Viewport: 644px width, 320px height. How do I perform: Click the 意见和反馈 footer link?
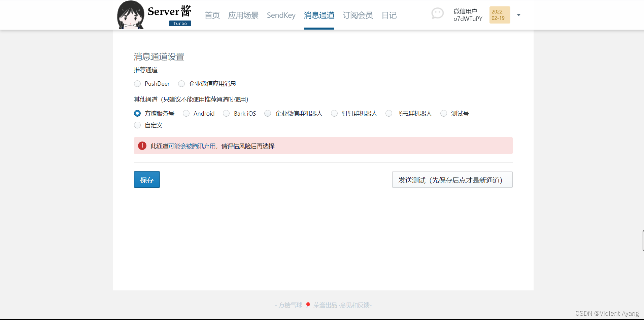[x=354, y=305]
